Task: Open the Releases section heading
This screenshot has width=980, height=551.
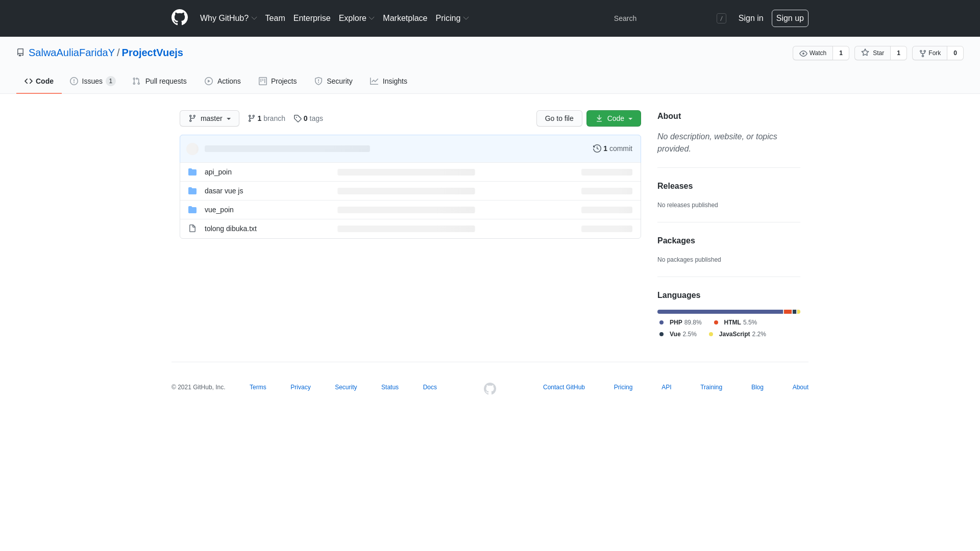Action: pyautogui.click(x=675, y=186)
